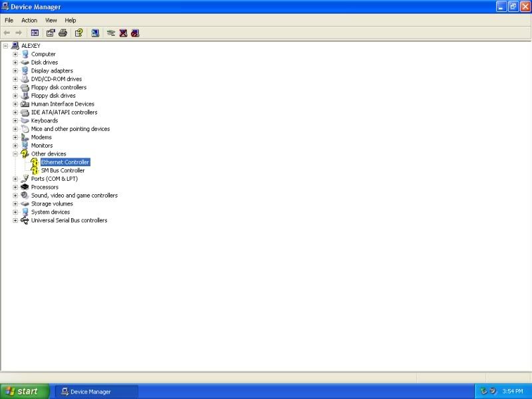Click the Ethernet Controller warning icon
Viewport: 532px width, 399px height.
pos(35,162)
